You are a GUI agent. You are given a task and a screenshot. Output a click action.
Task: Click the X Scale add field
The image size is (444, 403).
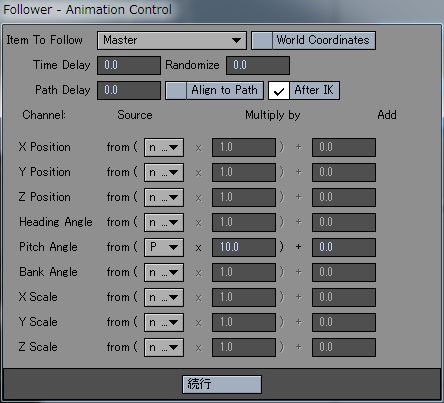tap(344, 297)
